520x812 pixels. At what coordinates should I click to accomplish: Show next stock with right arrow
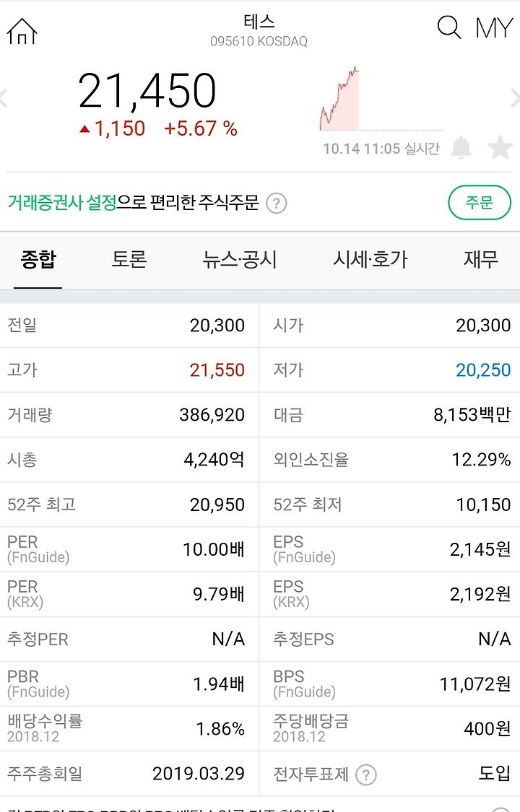[x=516, y=98]
